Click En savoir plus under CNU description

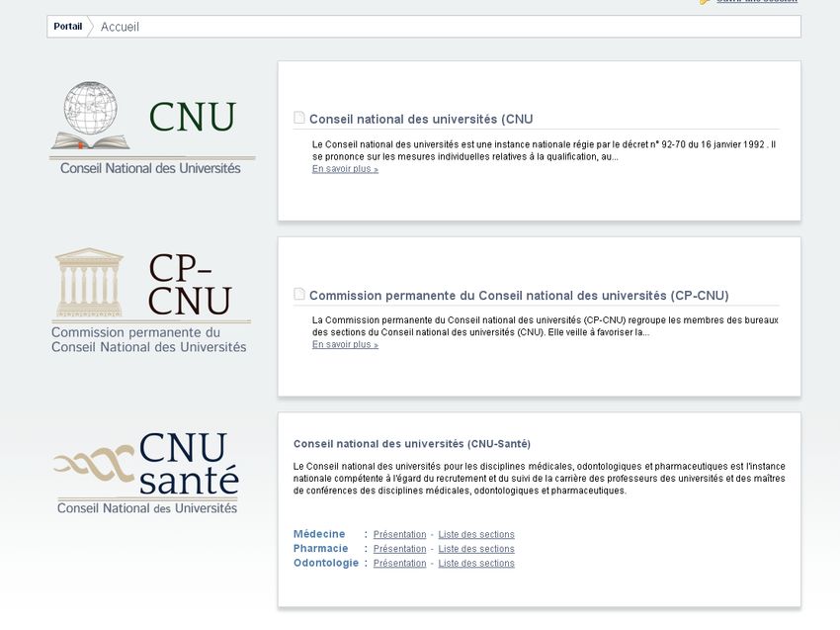coord(345,169)
